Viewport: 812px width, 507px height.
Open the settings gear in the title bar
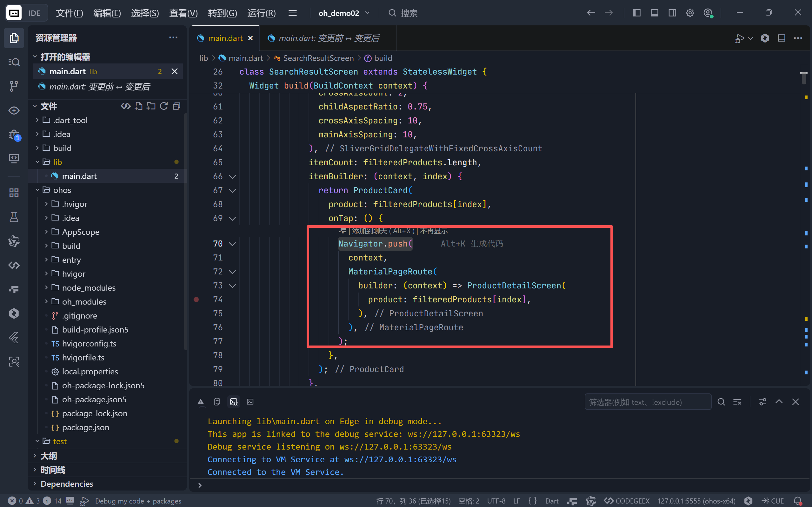[690, 13]
